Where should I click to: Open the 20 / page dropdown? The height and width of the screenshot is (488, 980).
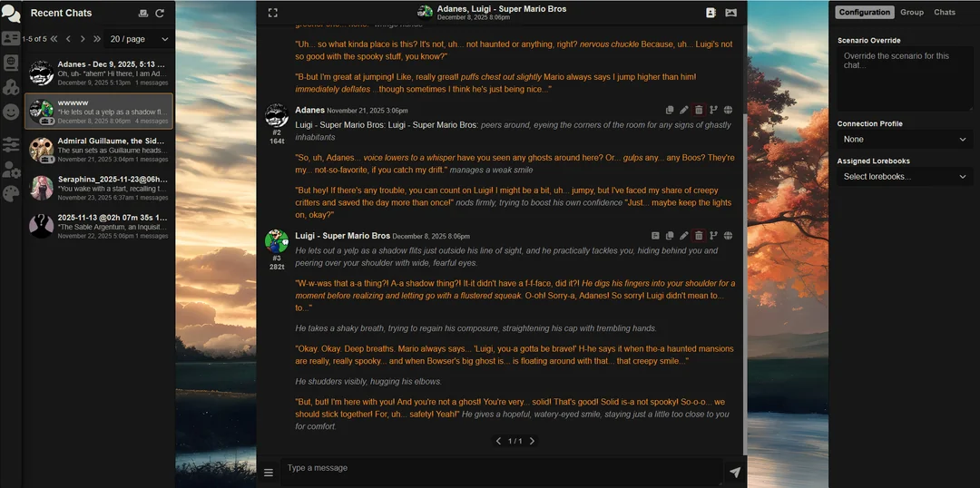139,39
